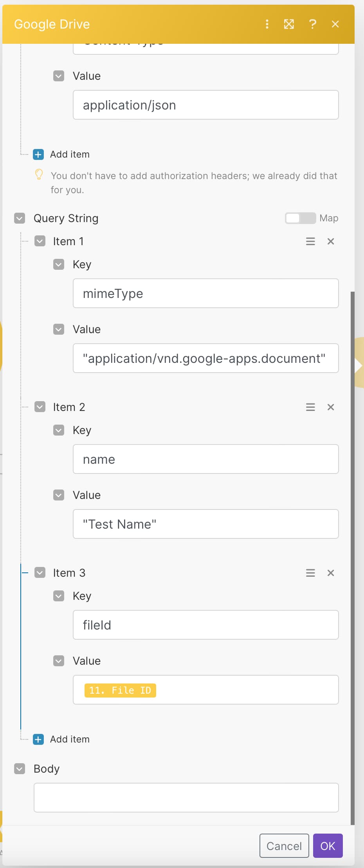Collapse the Value field of Item 3
The image size is (364, 868).
pos(59,661)
